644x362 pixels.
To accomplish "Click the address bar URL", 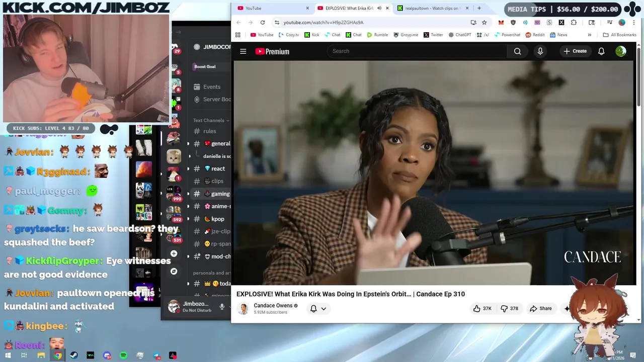I will pyautogui.click(x=323, y=23).
